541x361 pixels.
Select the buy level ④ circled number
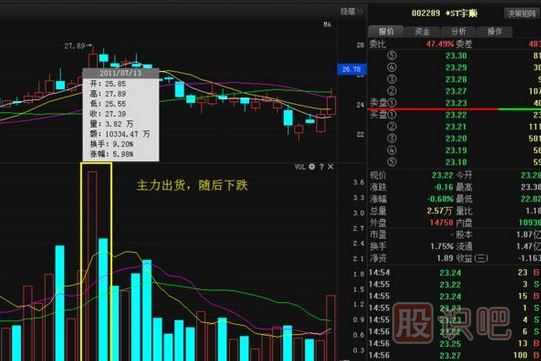point(392,150)
